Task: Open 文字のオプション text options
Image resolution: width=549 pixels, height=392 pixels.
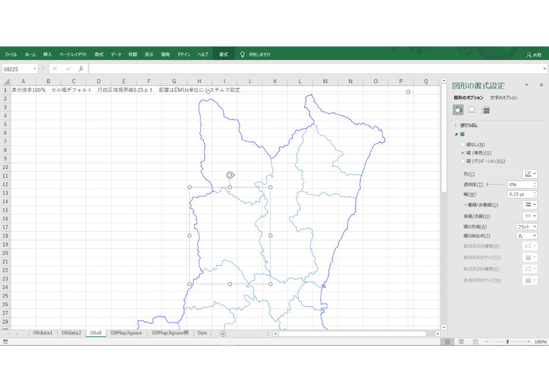Action: coord(503,97)
